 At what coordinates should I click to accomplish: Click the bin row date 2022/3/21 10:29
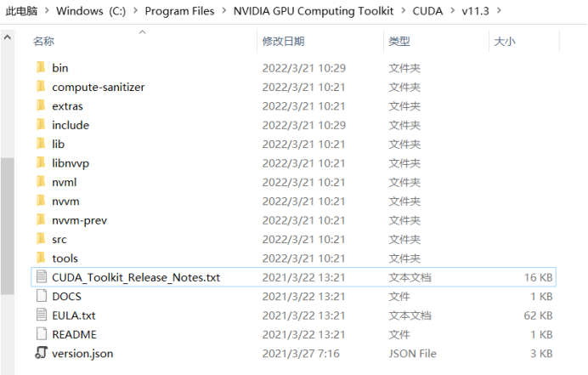[x=303, y=68]
